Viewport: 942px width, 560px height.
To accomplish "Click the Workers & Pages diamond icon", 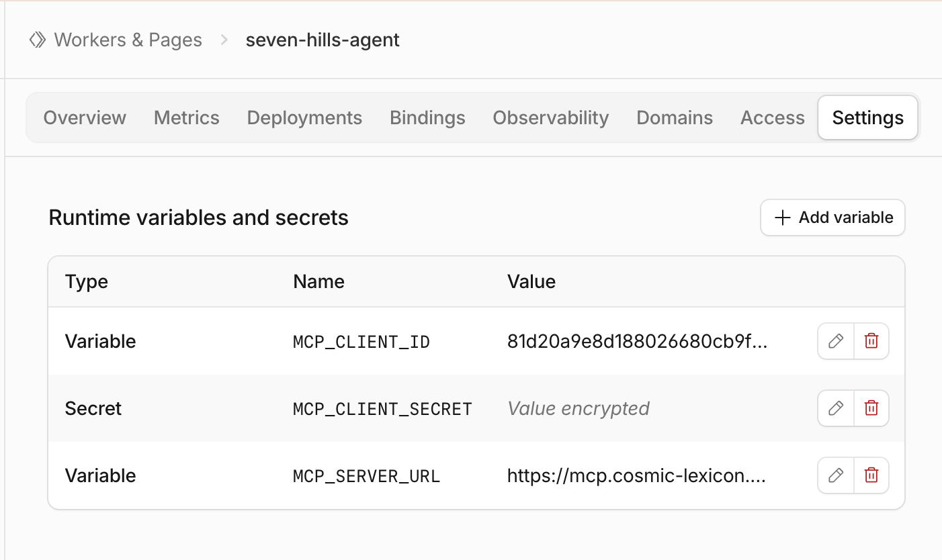I will pos(37,40).
